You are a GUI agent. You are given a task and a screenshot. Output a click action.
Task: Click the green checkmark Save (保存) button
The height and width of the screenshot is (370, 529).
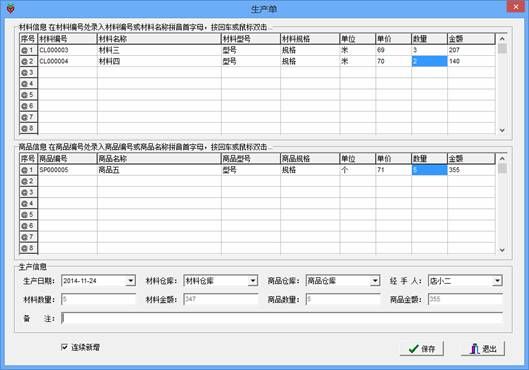422,348
